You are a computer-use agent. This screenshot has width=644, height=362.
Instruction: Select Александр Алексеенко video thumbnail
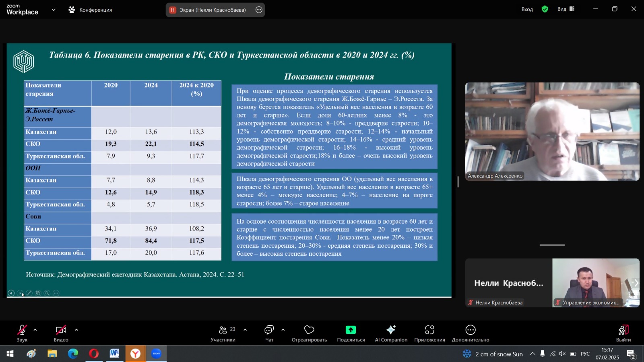pyautogui.click(x=552, y=132)
